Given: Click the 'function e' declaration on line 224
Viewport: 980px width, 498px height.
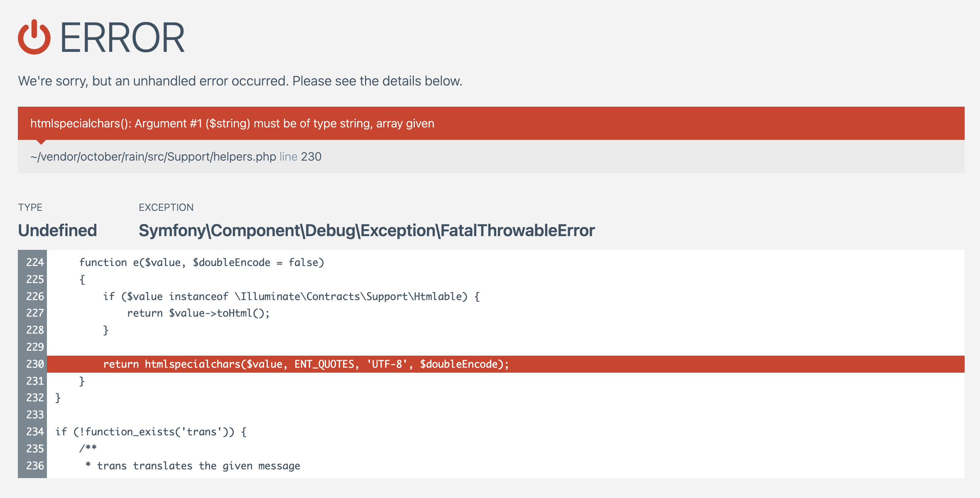Looking at the screenshot, I should point(201,262).
